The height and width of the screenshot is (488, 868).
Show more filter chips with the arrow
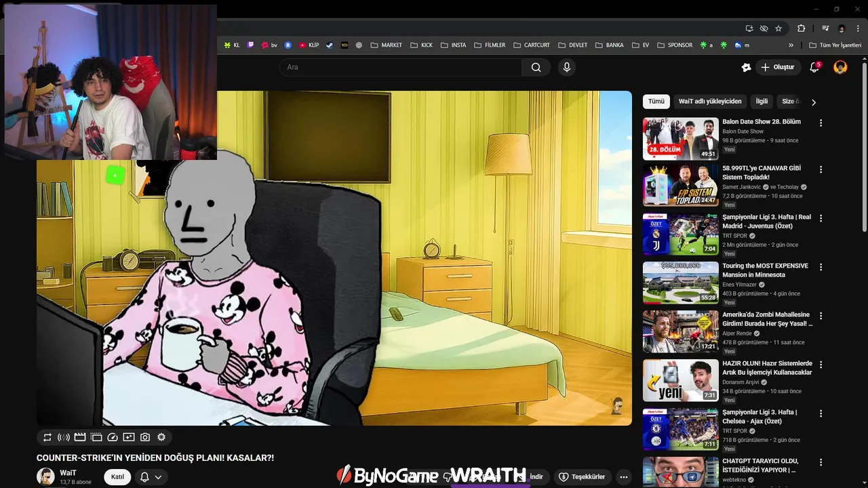(814, 102)
